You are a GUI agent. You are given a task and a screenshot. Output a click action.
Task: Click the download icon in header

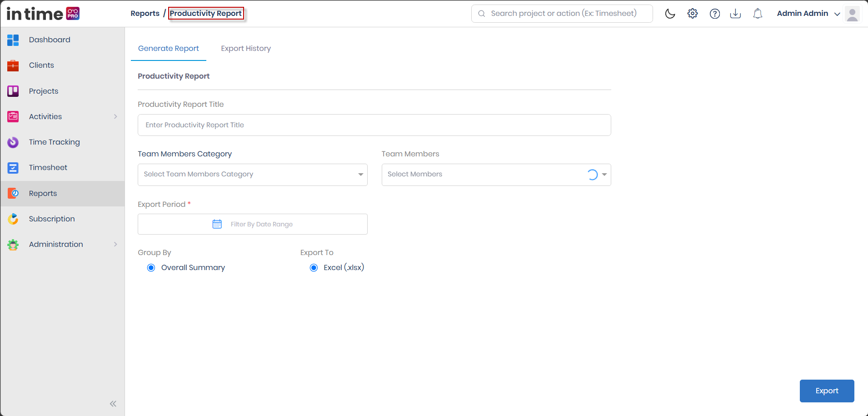pos(735,14)
